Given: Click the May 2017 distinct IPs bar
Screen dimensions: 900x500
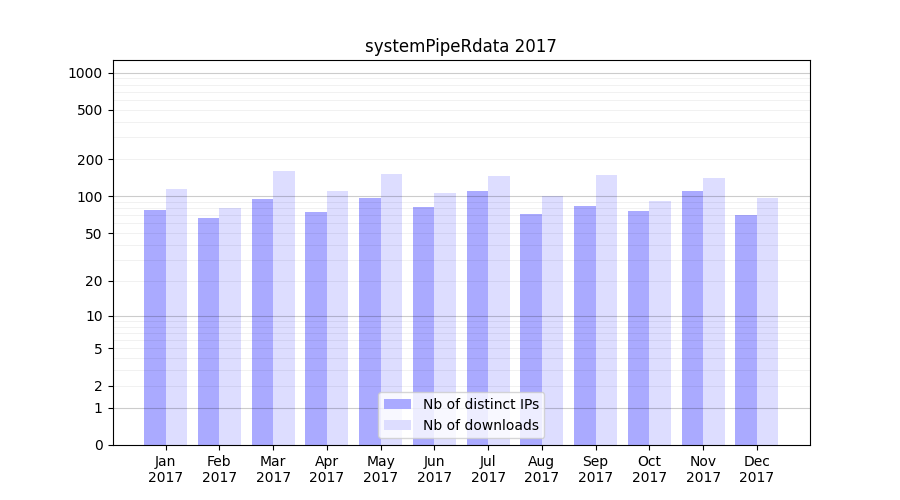Looking at the screenshot, I should [x=370, y=321].
